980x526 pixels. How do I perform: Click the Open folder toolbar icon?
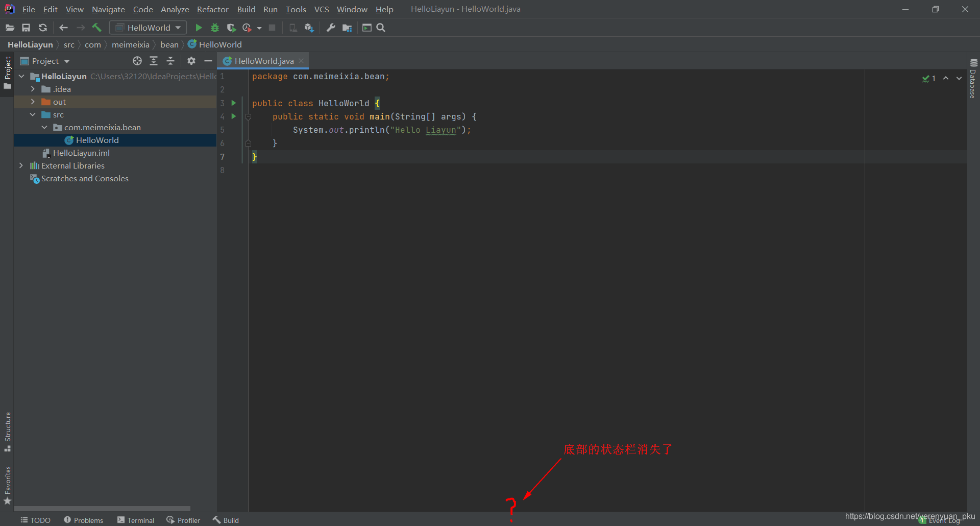click(x=10, y=28)
